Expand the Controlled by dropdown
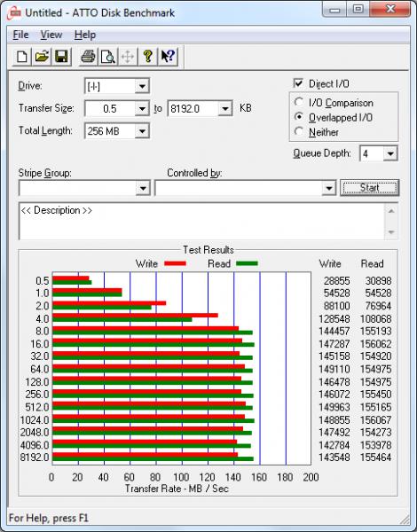The image size is (417, 532). [328, 188]
